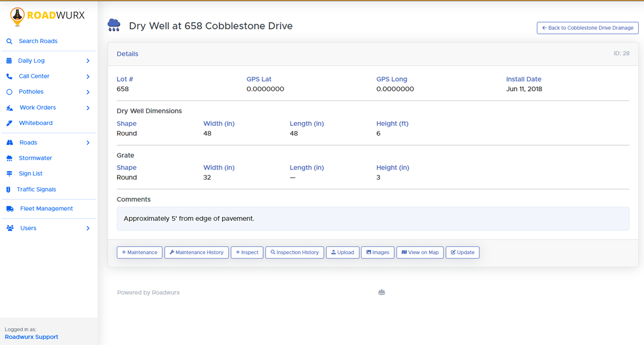Viewport: 644px width, 345px height.
Task: Click the Upload button
Action: coord(343,252)
